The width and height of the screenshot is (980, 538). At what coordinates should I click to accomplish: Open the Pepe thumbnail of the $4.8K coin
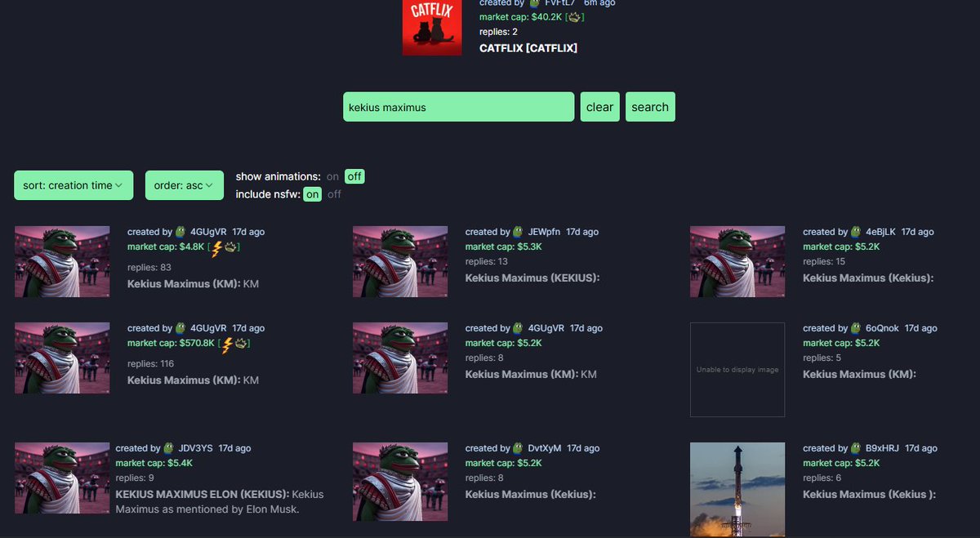(62, 261)
